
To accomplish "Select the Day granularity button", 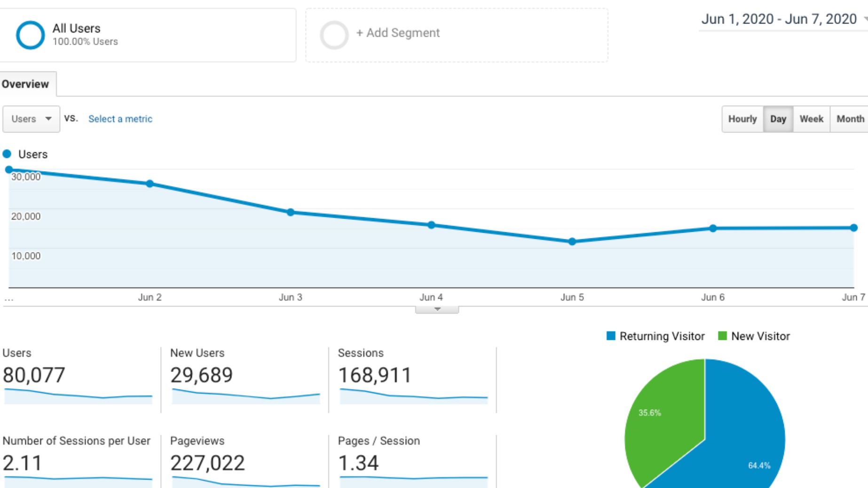I will coord(778,119).
